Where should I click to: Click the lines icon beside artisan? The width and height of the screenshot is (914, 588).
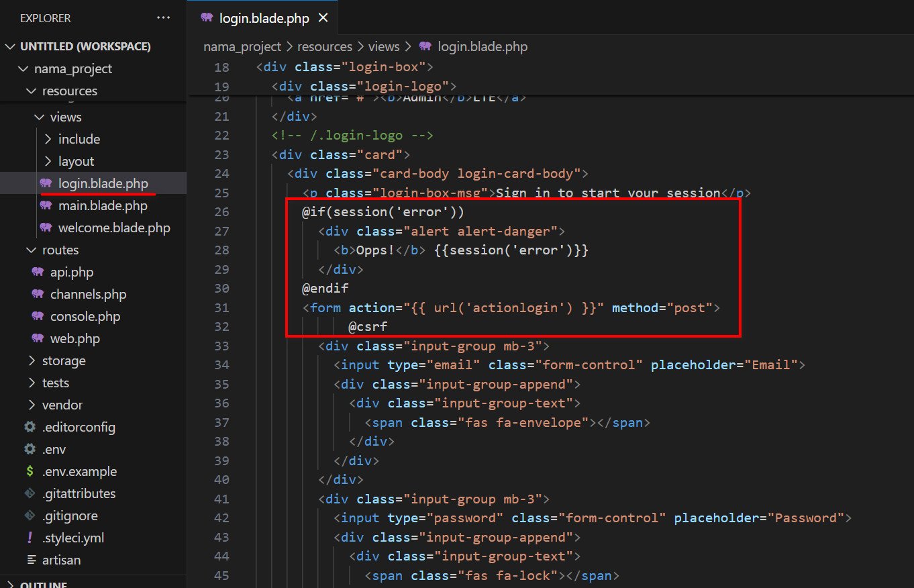pyautogui.click(x=32, y=560)
